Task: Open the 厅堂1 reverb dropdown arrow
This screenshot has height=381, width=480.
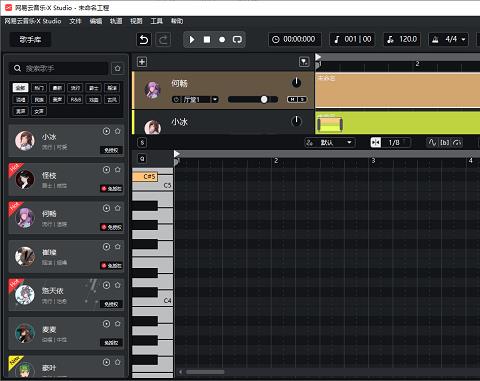Action: [215, 99]
